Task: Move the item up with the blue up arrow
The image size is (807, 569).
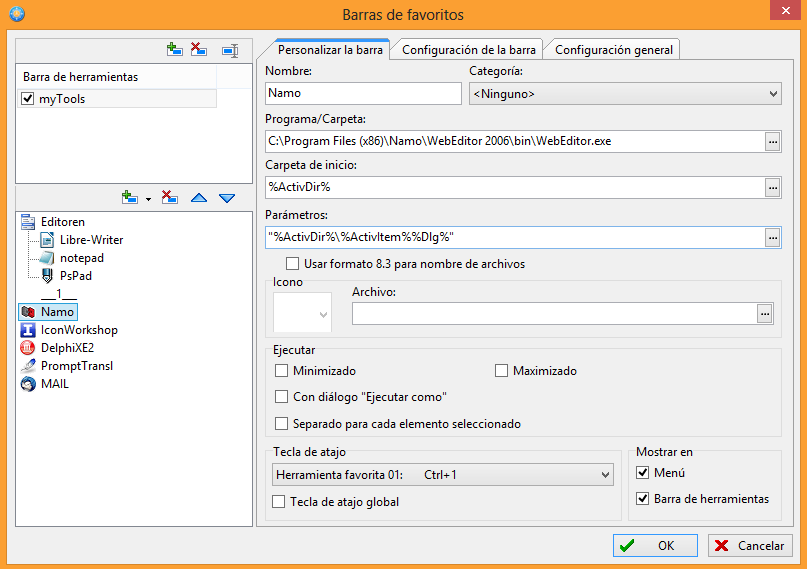Action: (x=199, y=198)
